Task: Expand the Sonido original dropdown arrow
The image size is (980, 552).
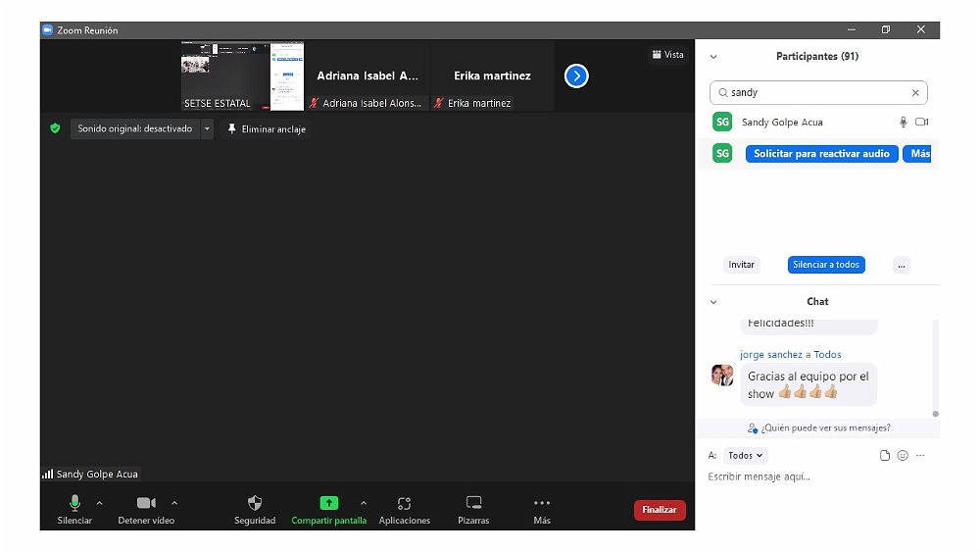Action: [x=207, y=128]
